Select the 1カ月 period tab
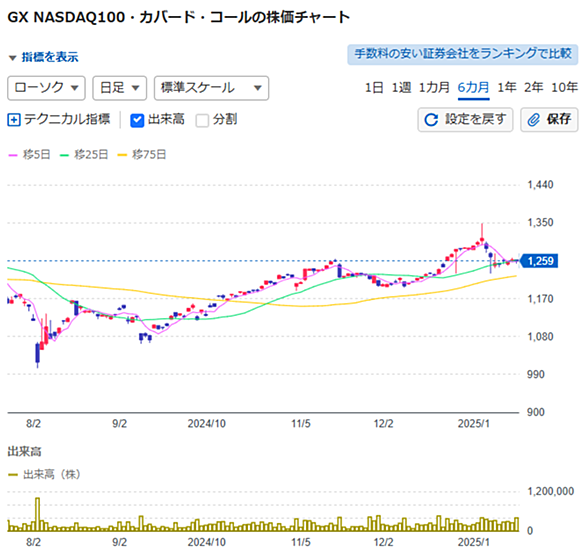The width and height of the screenshot is (586, 554). tap(434, 87)
